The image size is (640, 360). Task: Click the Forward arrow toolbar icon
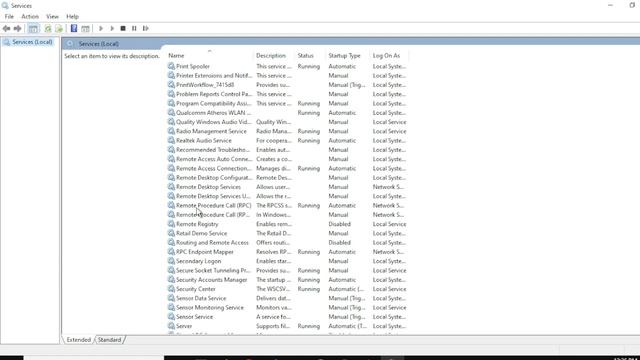point(17,29)
